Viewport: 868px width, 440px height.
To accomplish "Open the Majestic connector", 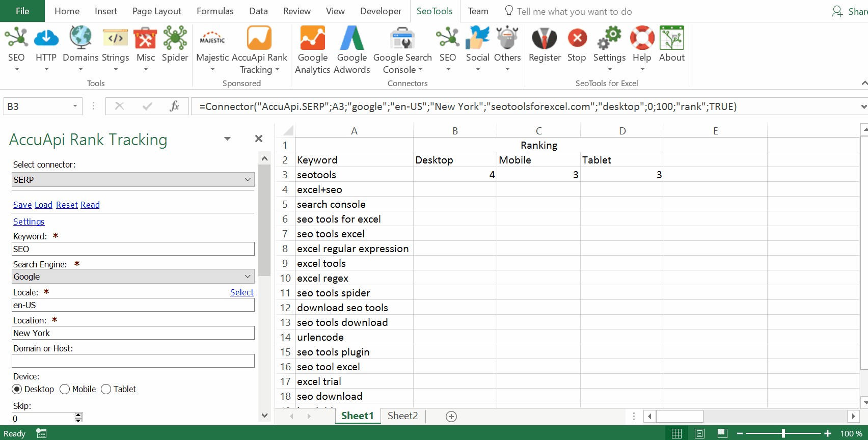I will (212, 49).
